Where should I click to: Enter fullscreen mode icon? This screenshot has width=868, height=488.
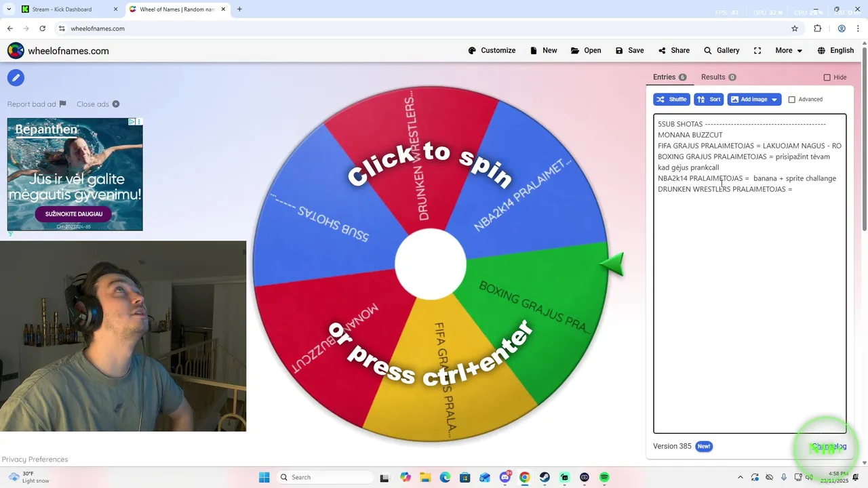pos(757,51)
